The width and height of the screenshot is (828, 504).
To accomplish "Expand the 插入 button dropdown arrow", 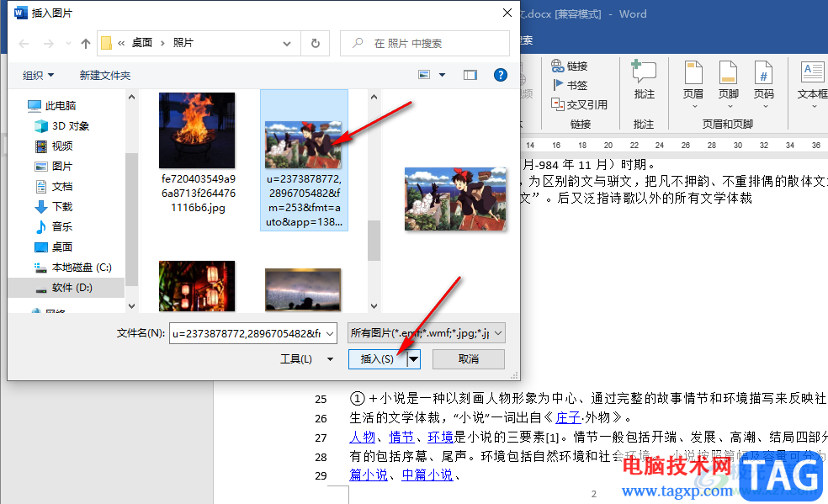I will pos(414,359).
